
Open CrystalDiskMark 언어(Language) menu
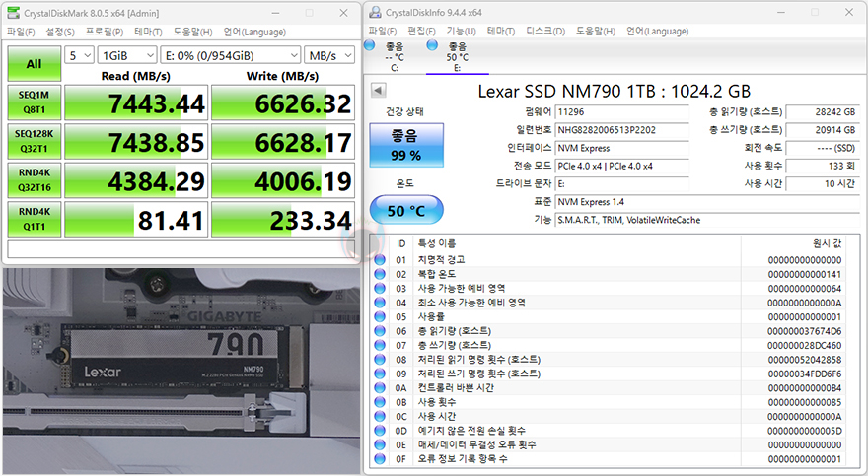click(x=254, y=33)
